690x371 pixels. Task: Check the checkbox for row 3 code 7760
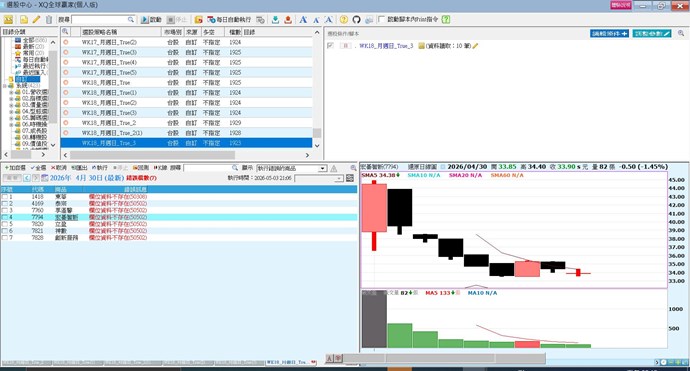5,211
